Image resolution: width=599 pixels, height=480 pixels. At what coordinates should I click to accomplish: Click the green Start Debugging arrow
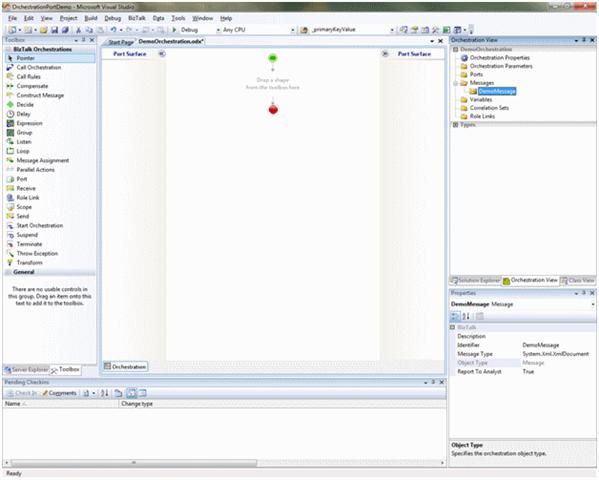click(x=174, y=30)
